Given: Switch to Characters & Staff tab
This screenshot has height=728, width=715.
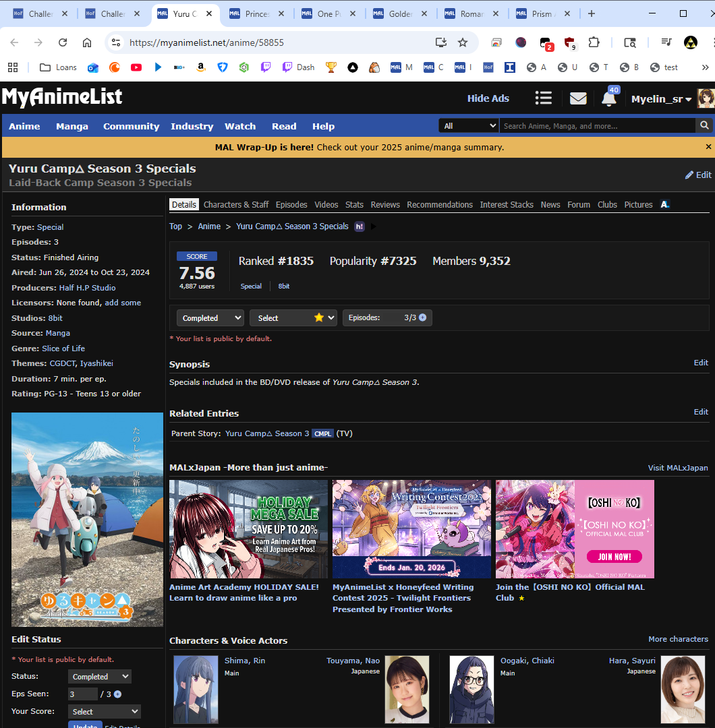Looking at the screenshot, I should 236,205.
